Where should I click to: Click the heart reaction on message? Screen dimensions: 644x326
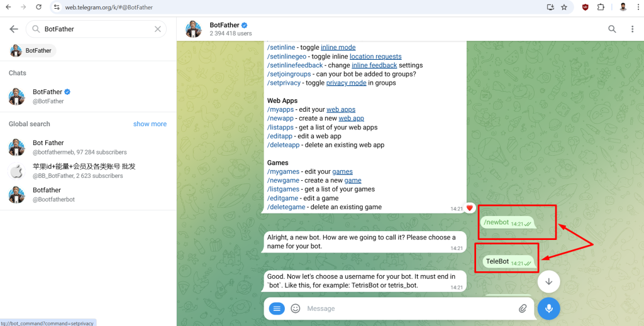click(x=470, y=208)
